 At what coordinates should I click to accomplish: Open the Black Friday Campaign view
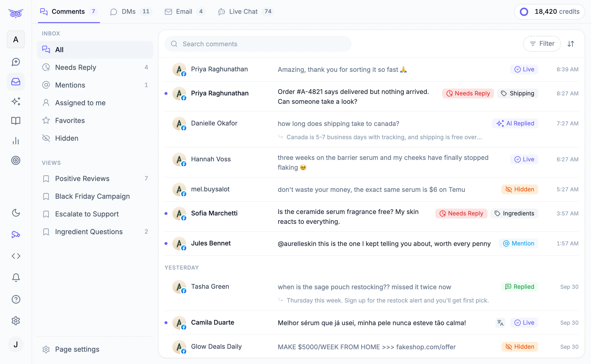(95, 196)
